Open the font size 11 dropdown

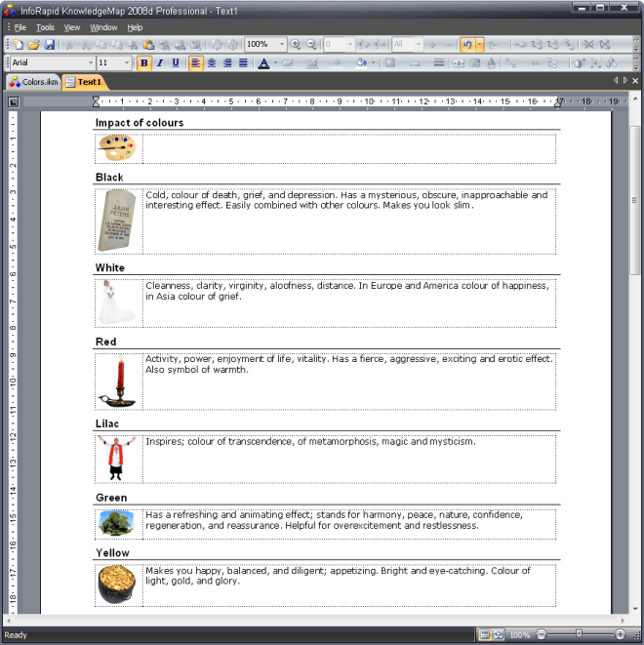tap(128, 63)
